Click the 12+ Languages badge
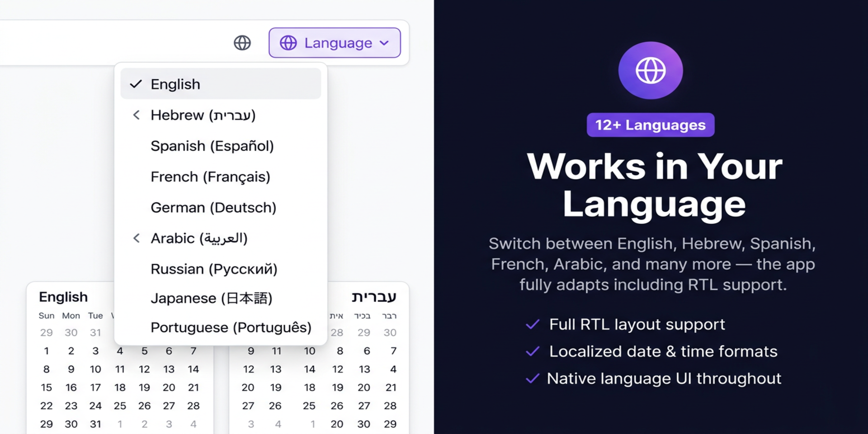Viewport: 868px width, 434px height. (x=651, y=125)
